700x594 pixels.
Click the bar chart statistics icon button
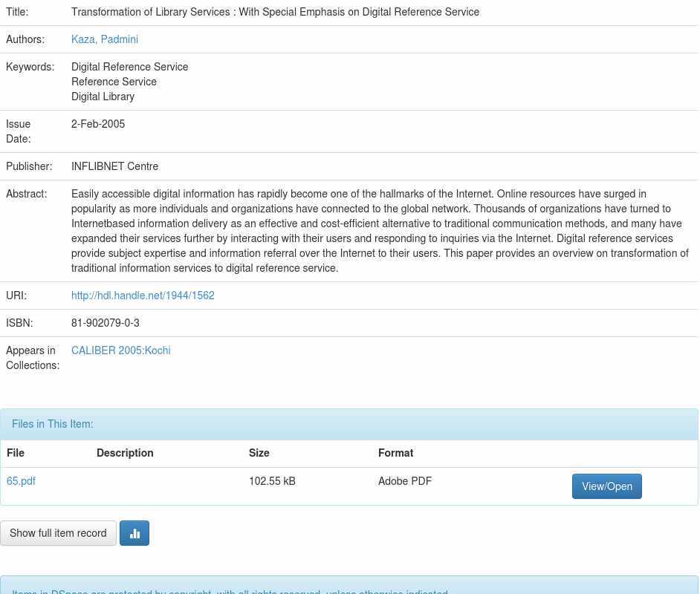tap(135, 533)
